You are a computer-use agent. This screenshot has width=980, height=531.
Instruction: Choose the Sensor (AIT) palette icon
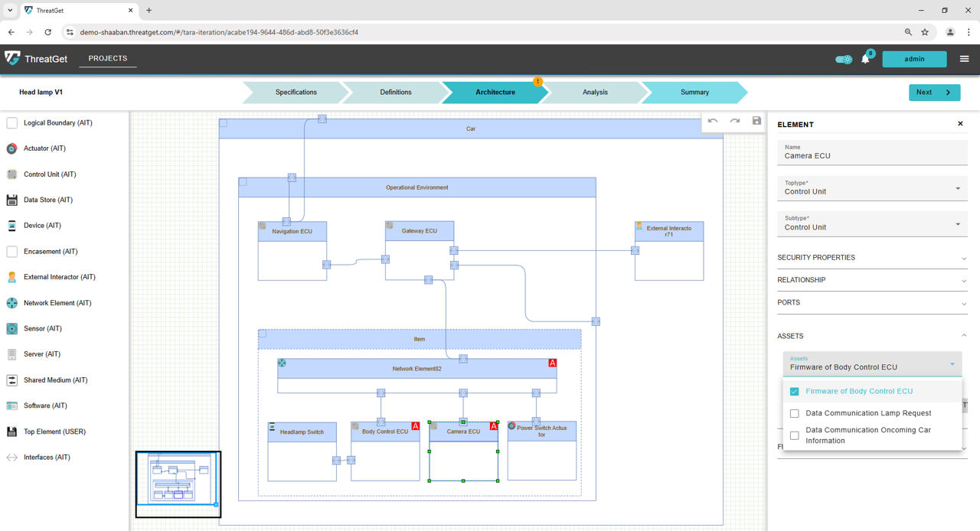point(11,328)
